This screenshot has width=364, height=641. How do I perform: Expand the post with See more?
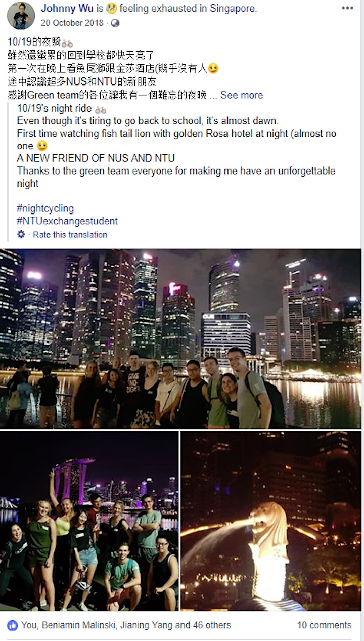(x=242, y=95)
